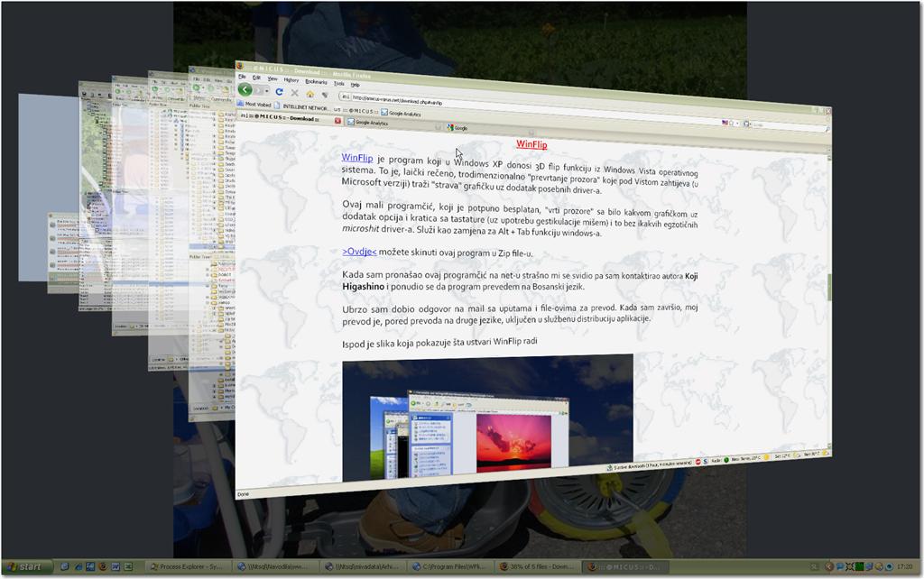Open the Tools menu in Firefox

point(339,83)
